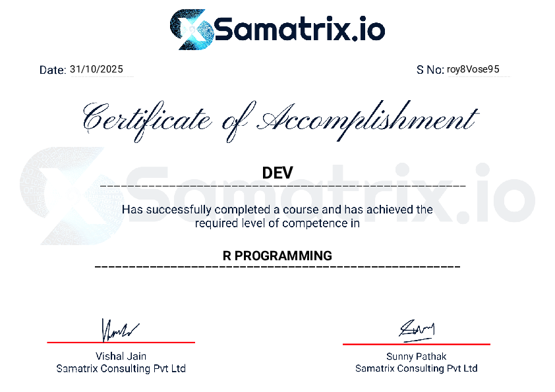Click the Samatrix.io logo at top

[277, 30]
